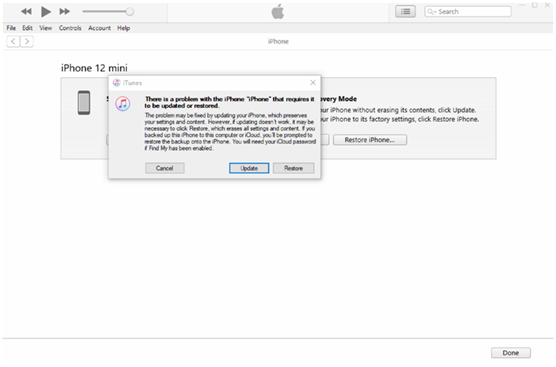Open the Controls menu
Image resolution: width=556 pixels, height=367 pixels.
coord(70,28)
